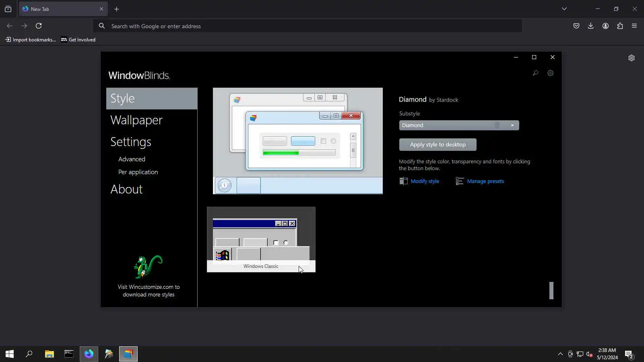Image resolution: width=644 pixels, height=362 pixels.
Task: Open the Firefox account icon
Action: coord(605,26)
